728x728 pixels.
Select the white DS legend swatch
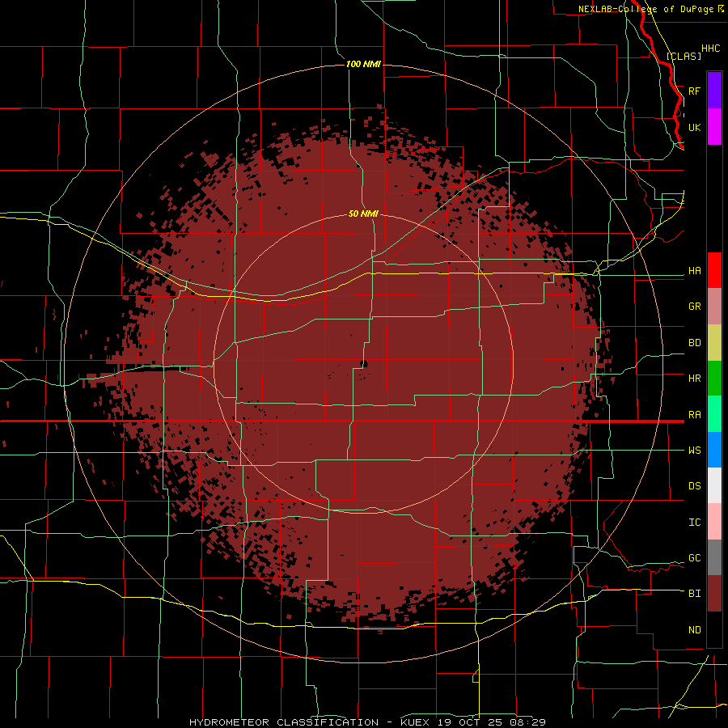tap(714, 485)
